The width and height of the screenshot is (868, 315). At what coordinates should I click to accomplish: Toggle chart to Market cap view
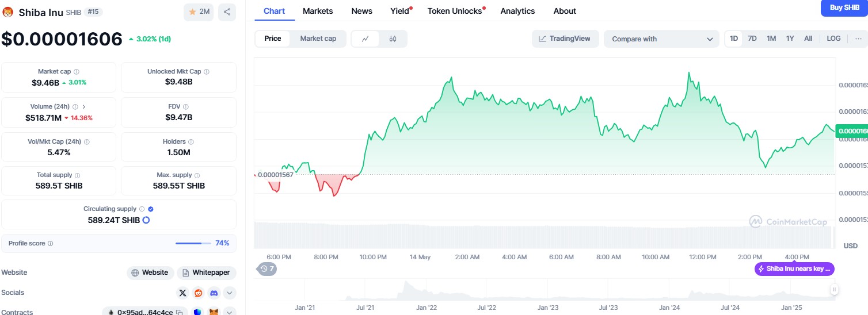(318, 39)
